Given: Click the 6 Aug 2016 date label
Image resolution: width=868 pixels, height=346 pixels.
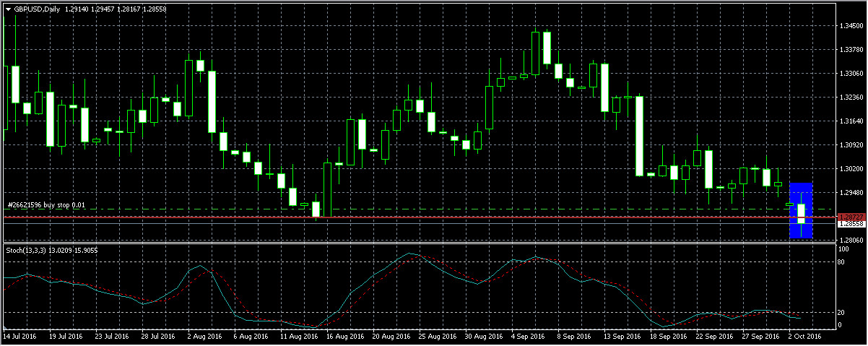Looking at the screenshot, I should 251,337.
